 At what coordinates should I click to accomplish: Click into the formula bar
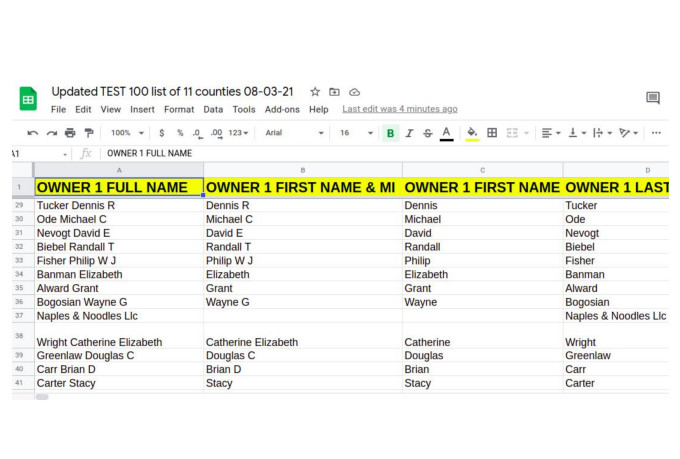pyautogui.click(x=384, y=154)
